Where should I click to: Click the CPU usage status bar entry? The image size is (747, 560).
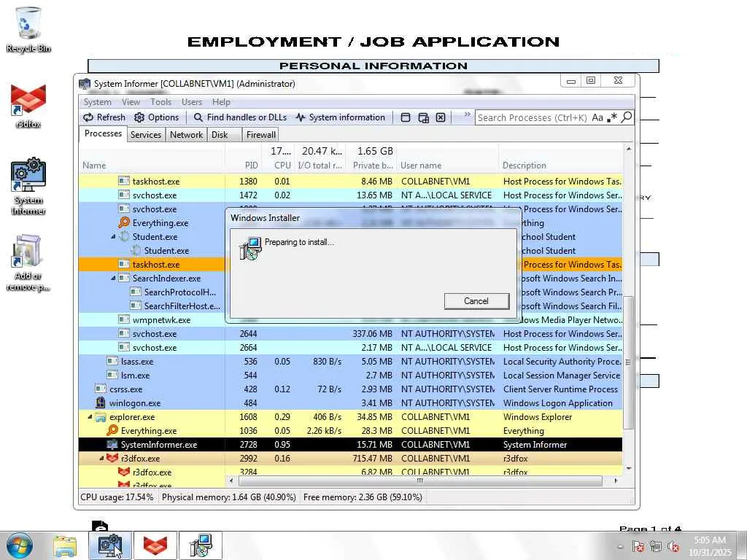(117, 497)
